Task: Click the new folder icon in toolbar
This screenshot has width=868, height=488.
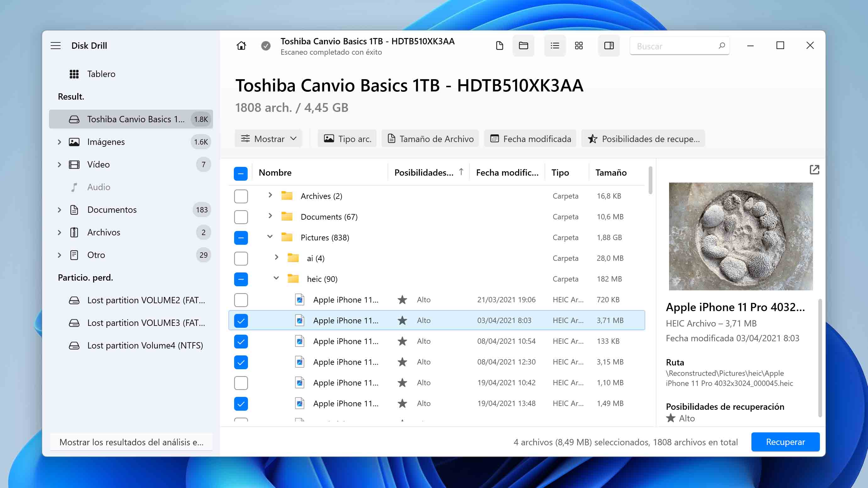Action: point(523,45)
